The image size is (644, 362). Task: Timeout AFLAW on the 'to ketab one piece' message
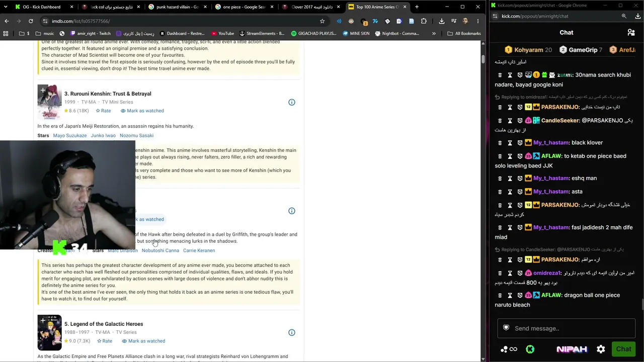[x=510, y=156]
